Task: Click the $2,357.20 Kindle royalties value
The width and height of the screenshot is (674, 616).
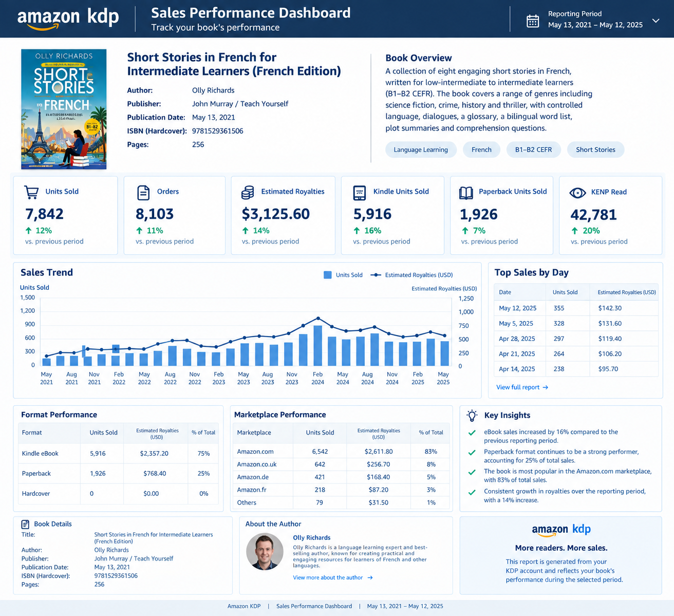Action: coord(154,454)
